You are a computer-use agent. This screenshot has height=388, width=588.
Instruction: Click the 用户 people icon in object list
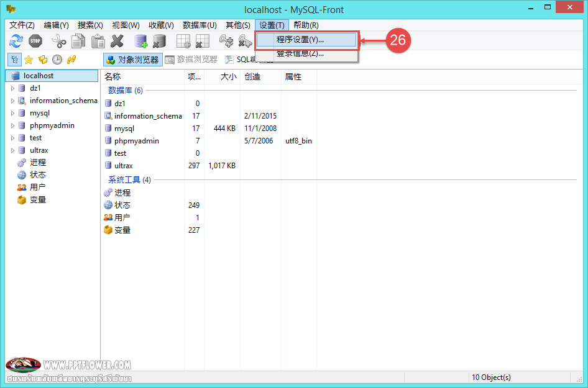coord(108,218)
